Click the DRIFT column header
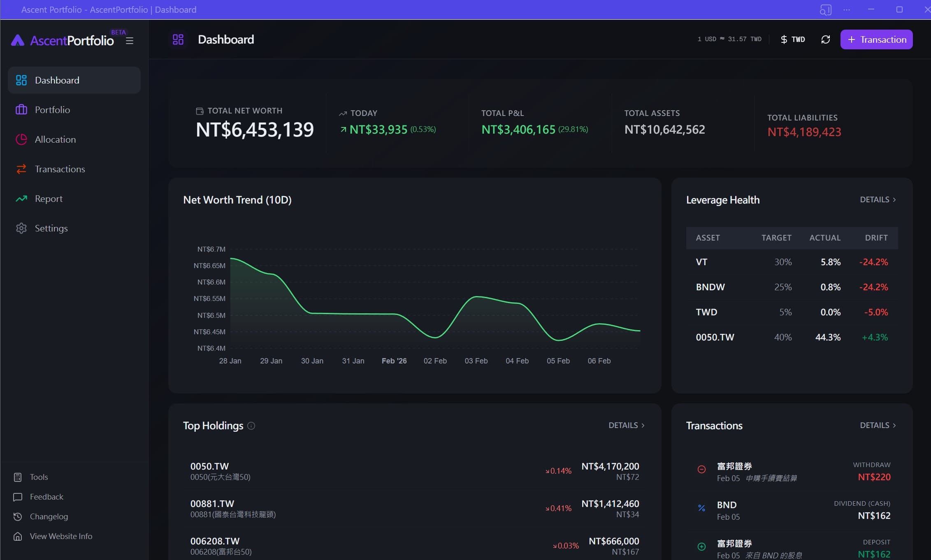931x560 pixels. (x=876, y=238)
